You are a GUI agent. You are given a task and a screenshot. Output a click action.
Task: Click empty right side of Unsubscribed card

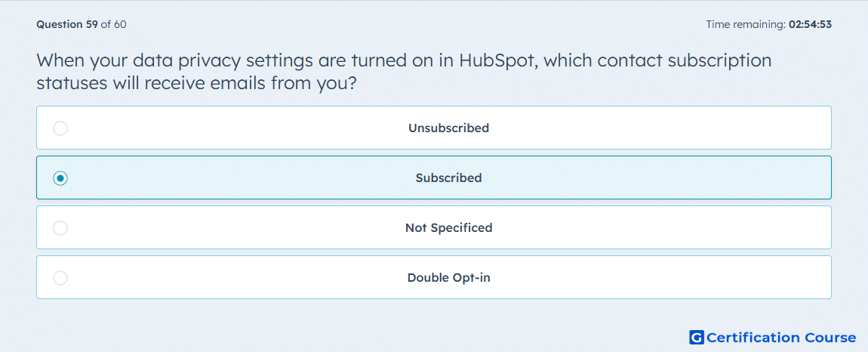692,128
